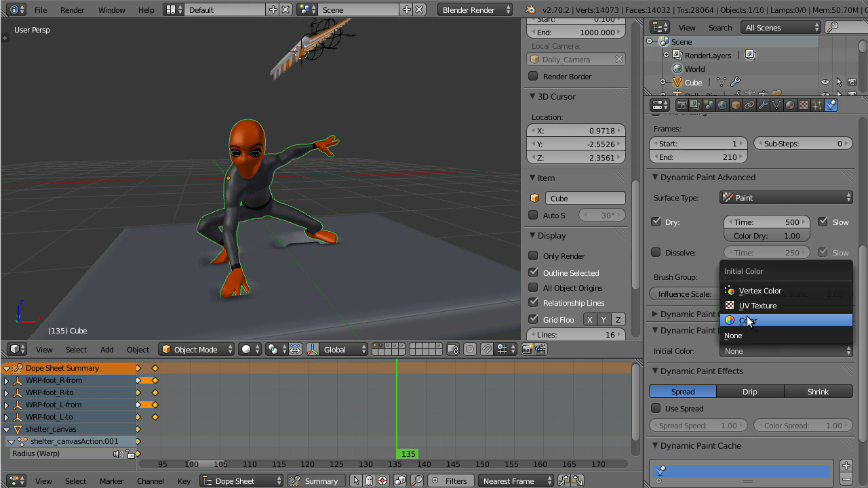868x488 pixels.
Task: Open the All Scenes outliner dropdown
Action: 782,27
